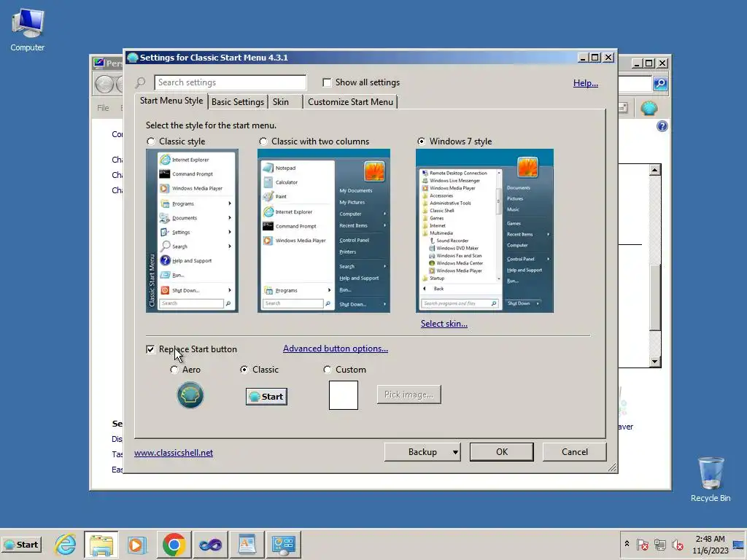Click the network tray icon
Image resolution: width=747 pixels, height=560 pixels.
(659, 544)
